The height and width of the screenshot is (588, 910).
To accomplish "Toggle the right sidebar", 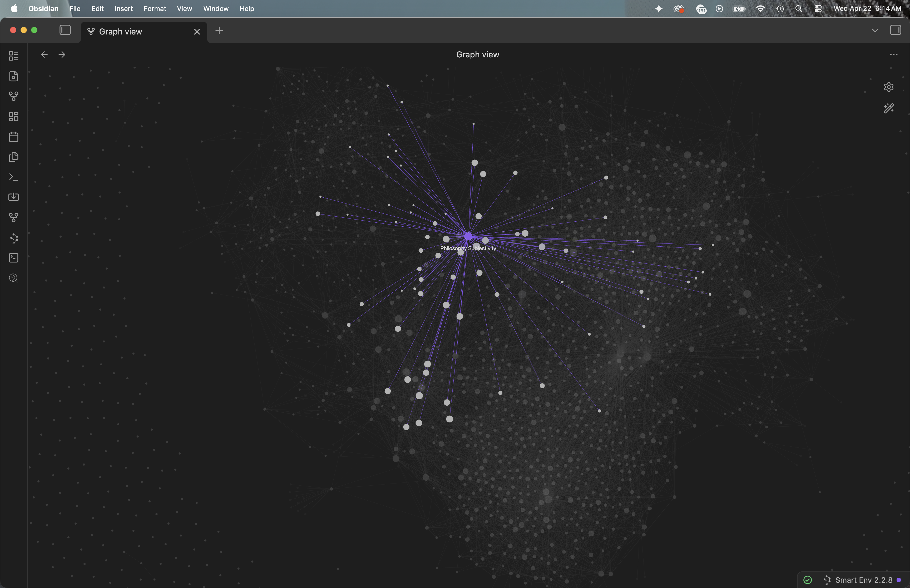I will coord(895,30).
